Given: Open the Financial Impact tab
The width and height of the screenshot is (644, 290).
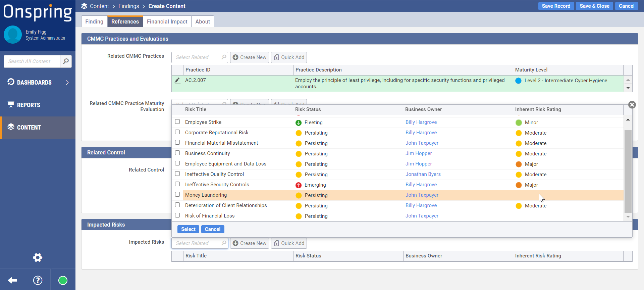Looking at the screenshot, I should 167,21.
